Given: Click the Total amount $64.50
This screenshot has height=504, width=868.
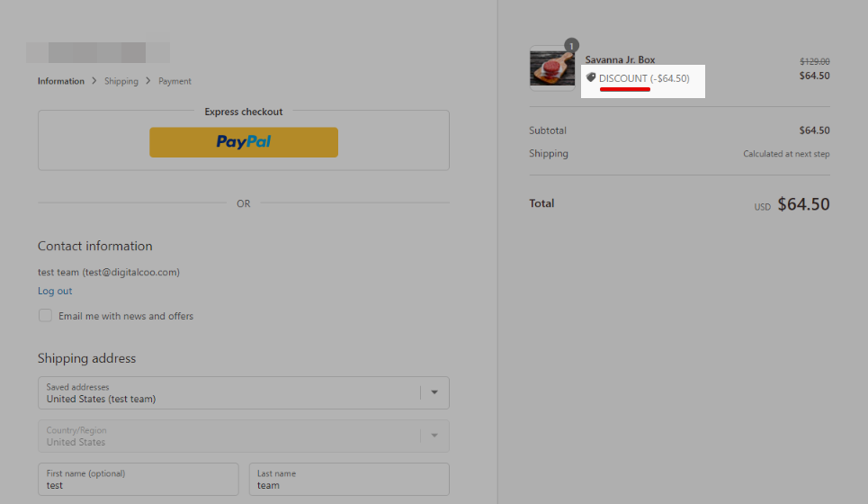Looking at the screenshot, I should tap(804, 204).
